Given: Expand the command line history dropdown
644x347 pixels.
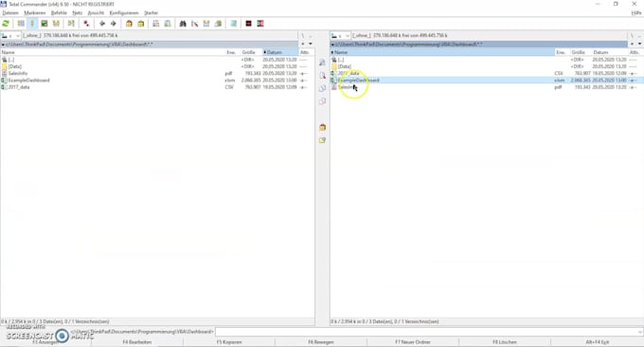Looking at the screenshot, I should click(640, 332).
